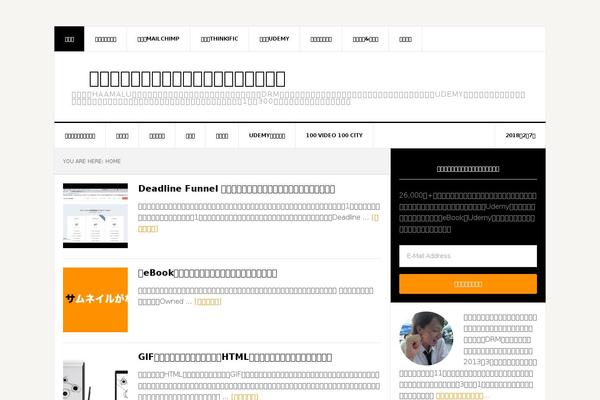
Task: Open the Deadline Funnel article title
Action: click(x=236, y=189)
